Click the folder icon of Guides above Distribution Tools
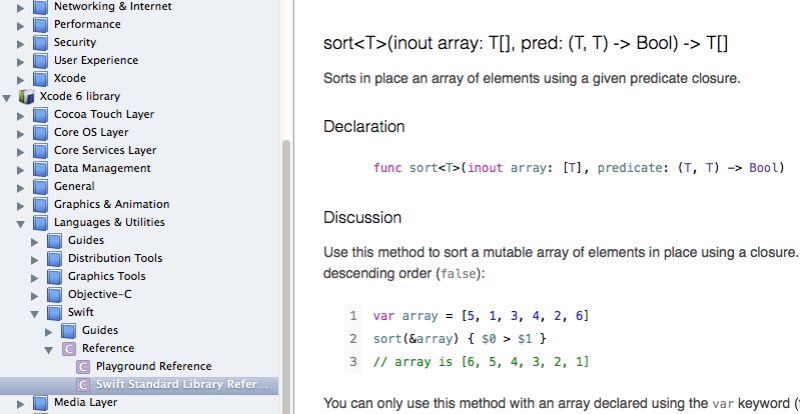 point(55,240)
